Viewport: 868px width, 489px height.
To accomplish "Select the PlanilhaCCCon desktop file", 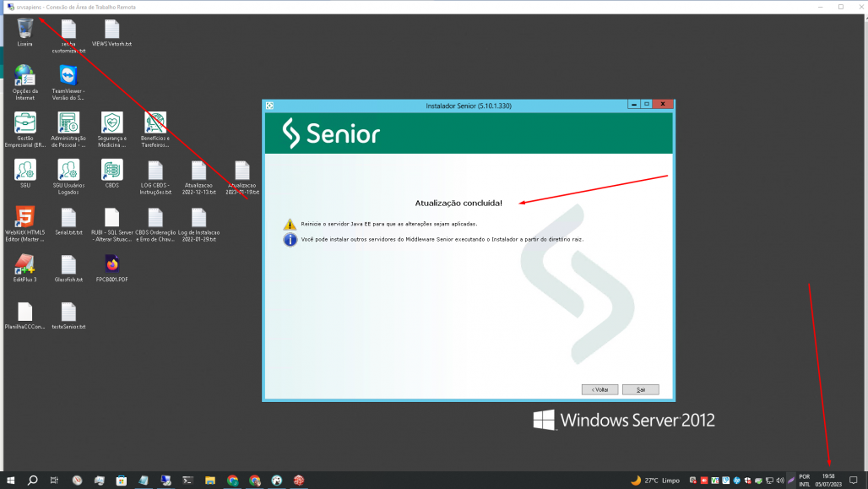I will tap(25, 316).
